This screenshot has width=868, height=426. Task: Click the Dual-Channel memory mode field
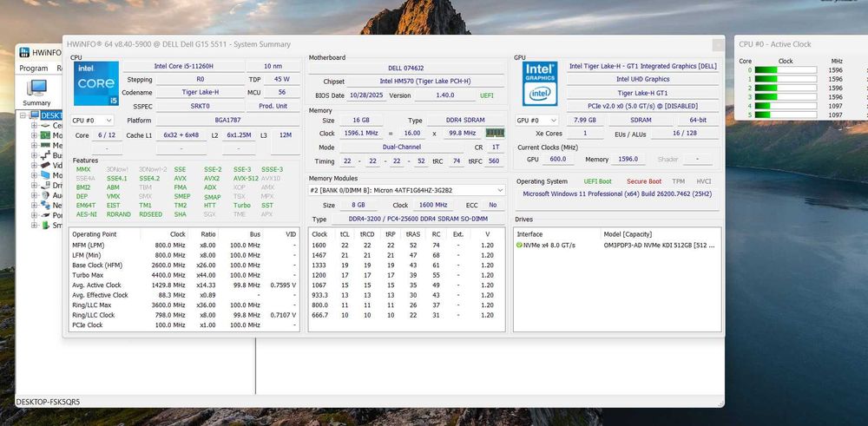(401, 147)
